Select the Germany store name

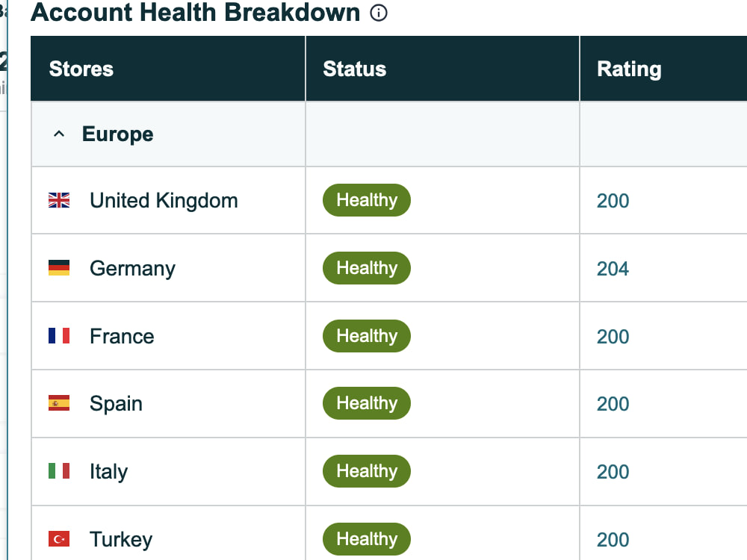pos(132,269)
